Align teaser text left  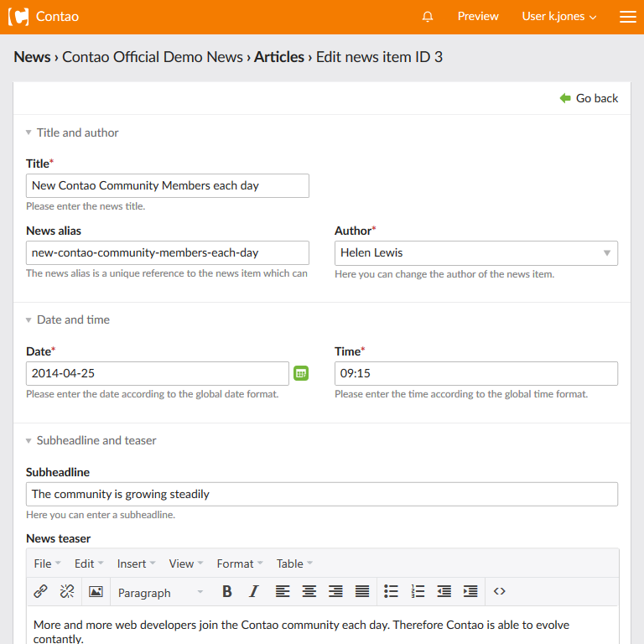coord(283,591)
